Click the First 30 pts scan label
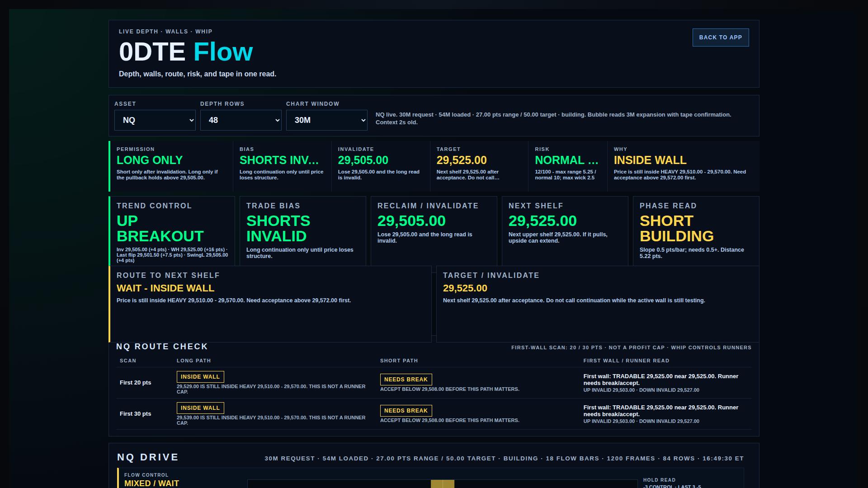This screenshot has width=868, height=488. [x=136, y=414]
